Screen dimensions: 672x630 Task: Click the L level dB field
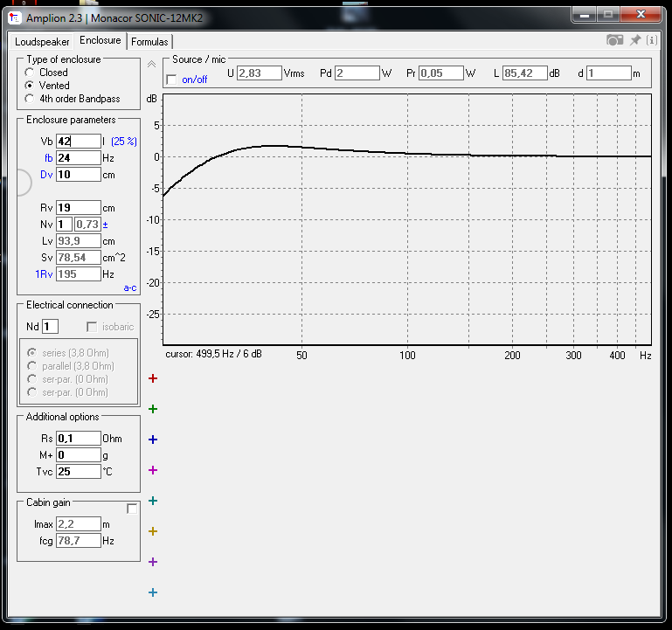[x=525, y=73]
